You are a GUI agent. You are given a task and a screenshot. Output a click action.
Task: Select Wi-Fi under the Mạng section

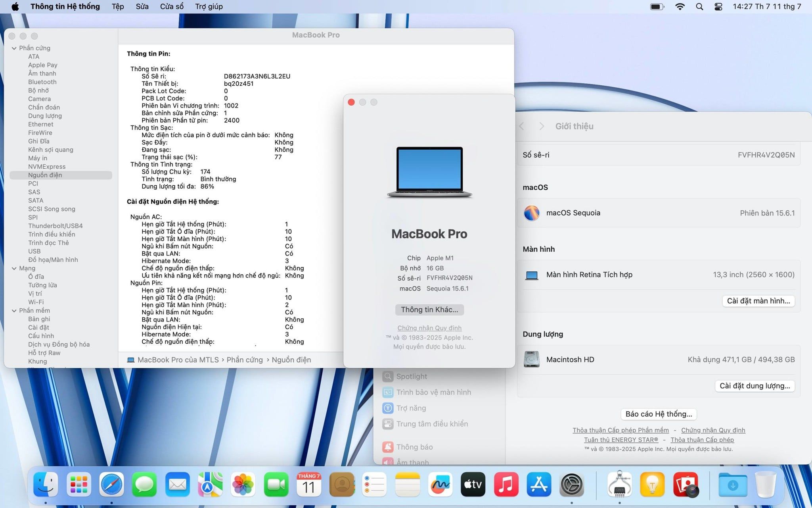(x=36, y=302)
